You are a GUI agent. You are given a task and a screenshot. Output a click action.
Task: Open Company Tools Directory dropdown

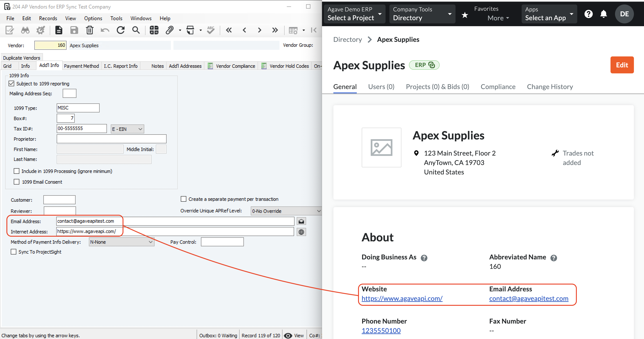coord(422,14)
